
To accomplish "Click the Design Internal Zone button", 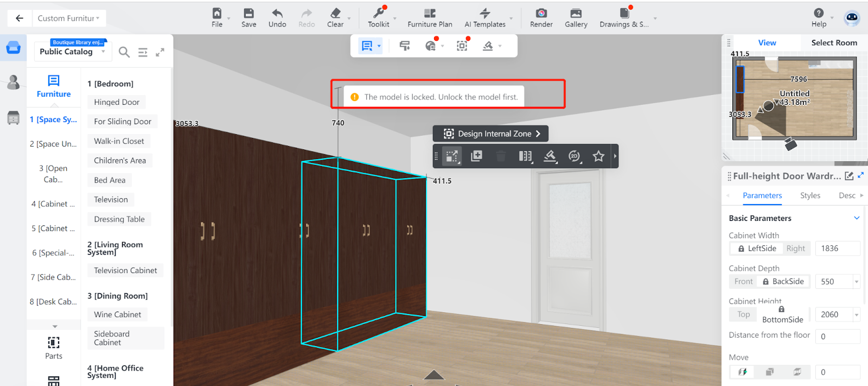I will tap(490, 134).
